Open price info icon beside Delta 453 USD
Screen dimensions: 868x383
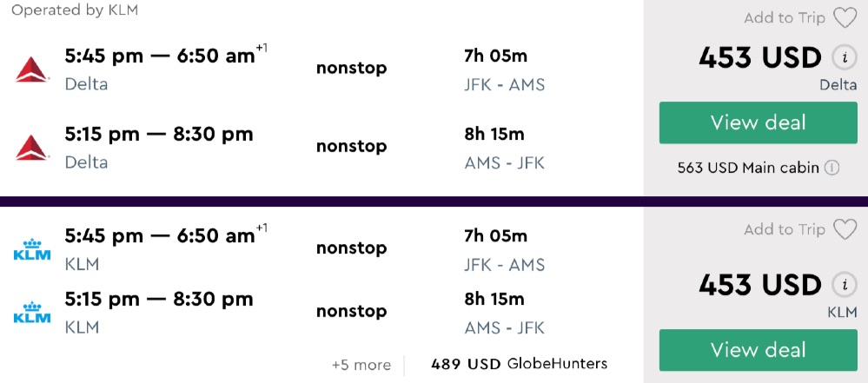841,58
